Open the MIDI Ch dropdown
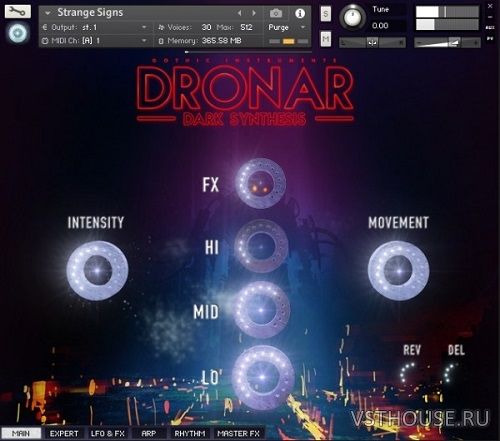500x441 pixels. [95, 41]
